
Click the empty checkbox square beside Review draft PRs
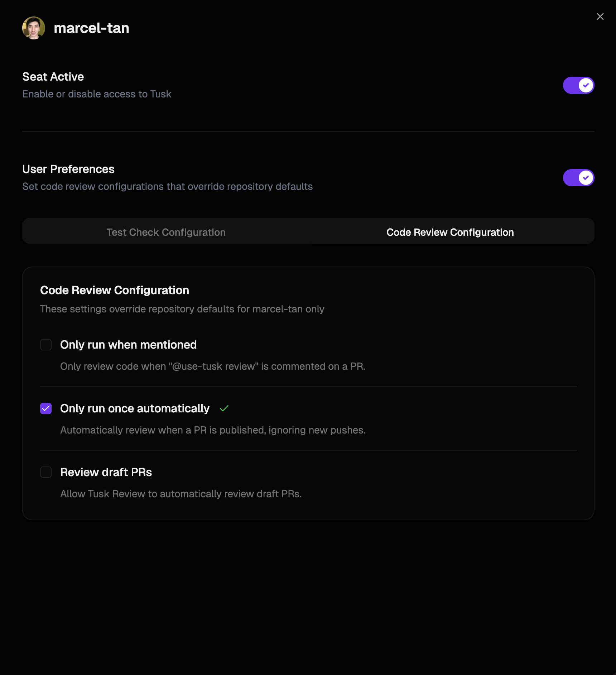coord(45,472)
